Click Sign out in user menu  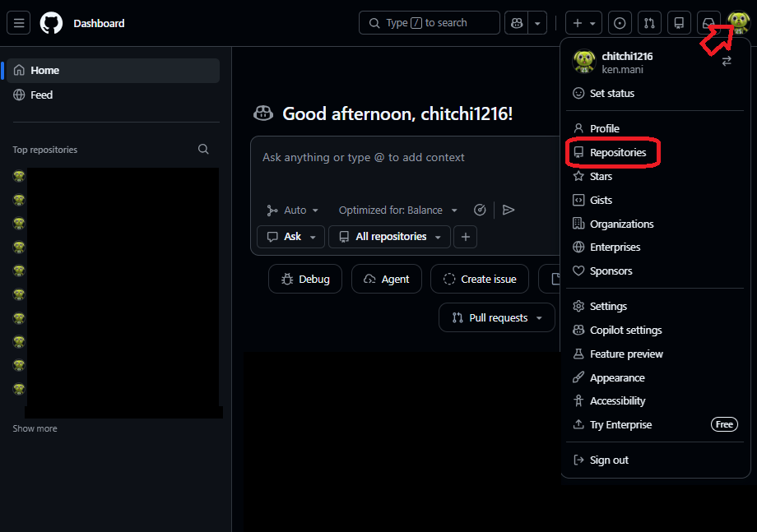tap(655, 460)
